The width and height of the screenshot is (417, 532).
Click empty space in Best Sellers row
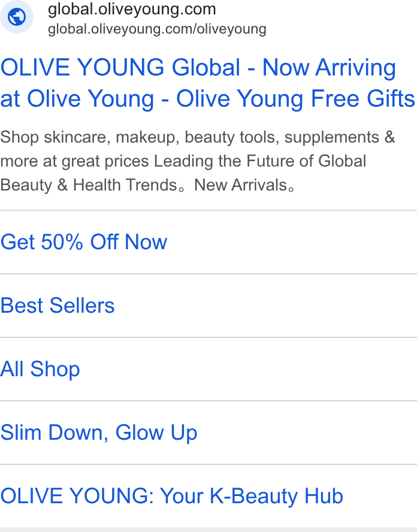pyautogui.click(x=265, y=306)
